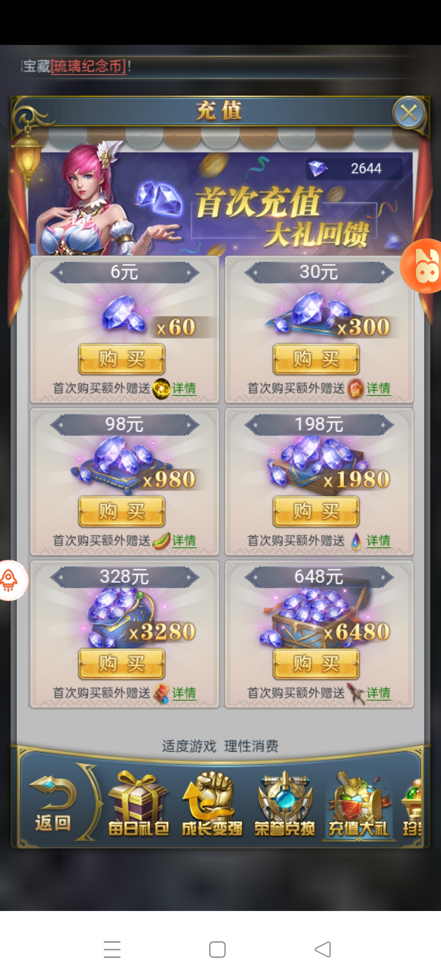Tap the diamond balance icon showing 2644
This screenshot has width=441, height=980.
pos(318,168)
